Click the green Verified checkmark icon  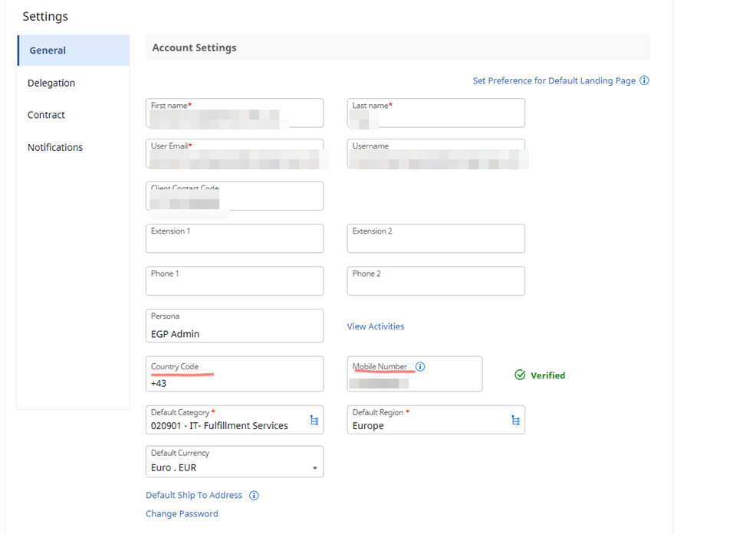[520, 375]
